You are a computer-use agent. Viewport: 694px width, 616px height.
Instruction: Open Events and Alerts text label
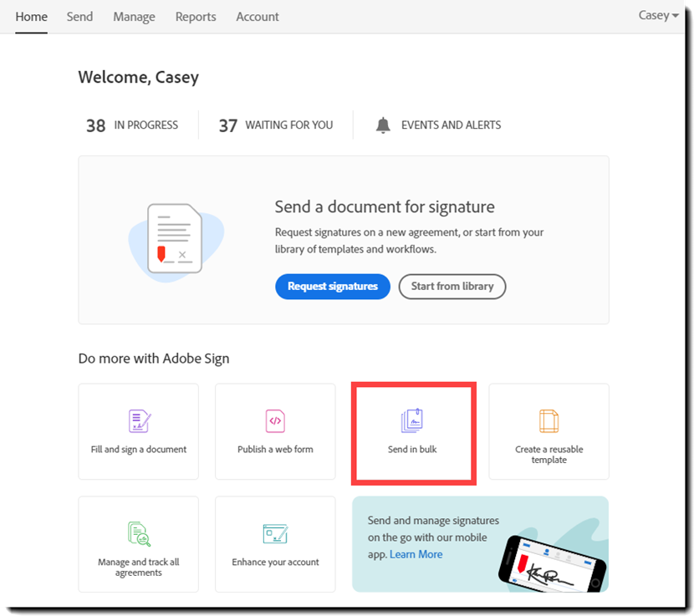pyautogui.click(x=451, y=125)
